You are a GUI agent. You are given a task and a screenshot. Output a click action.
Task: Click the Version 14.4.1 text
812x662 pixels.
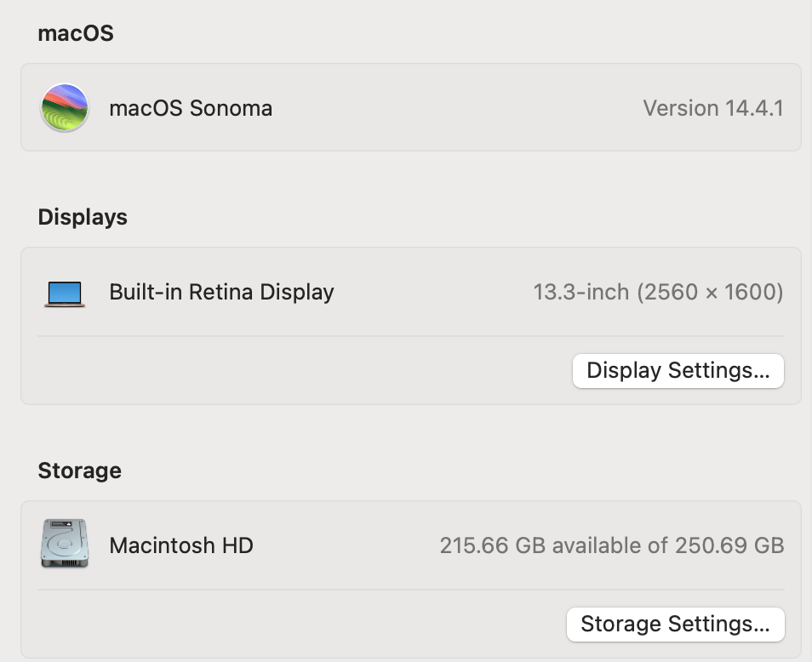(x=713, y=108)
